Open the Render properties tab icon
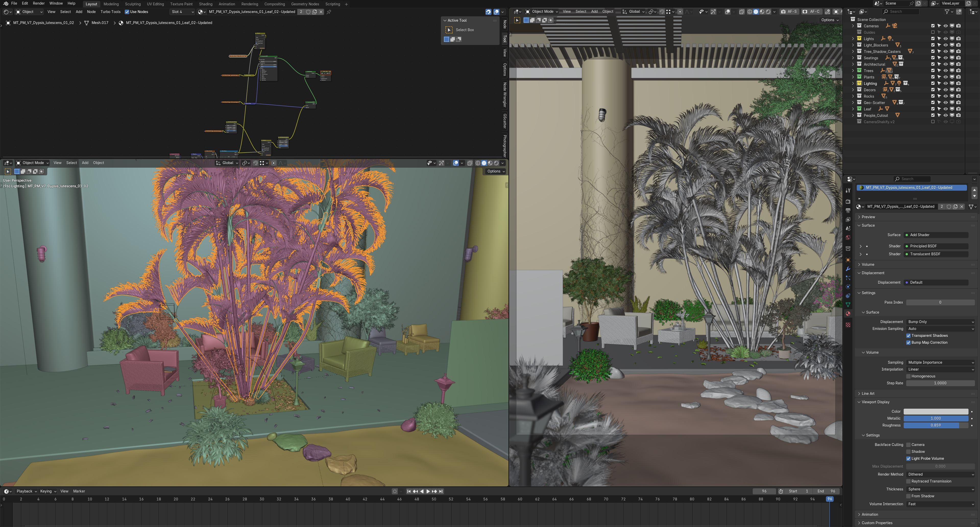The width and height of the screenshot is (980, 527). click(x=848, y=201)
